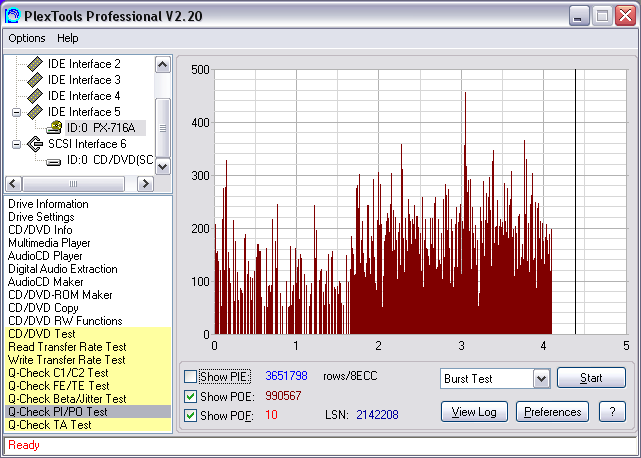This screenshot has width=641, height=458.
Task: Select CD/DVD-ROM Maker in function list
Action: pyautogui.click(x=60, y=295)
